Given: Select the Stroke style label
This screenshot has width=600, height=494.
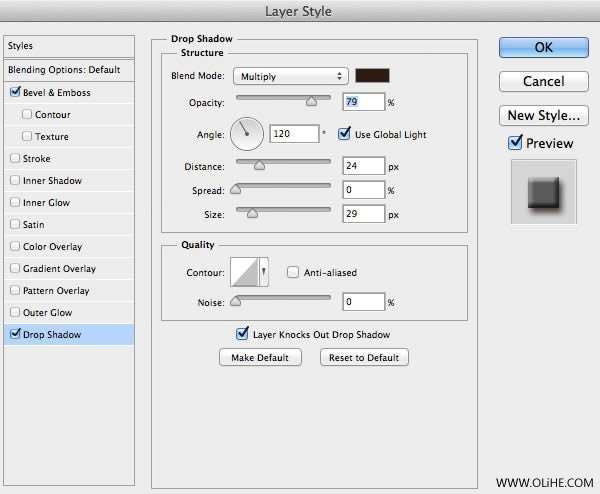Looking at the screenshot, I should [37, 158].
